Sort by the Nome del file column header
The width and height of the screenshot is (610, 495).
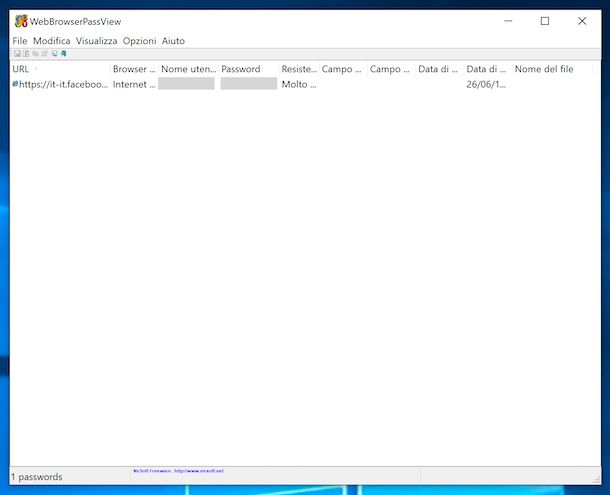pos(552,69)
